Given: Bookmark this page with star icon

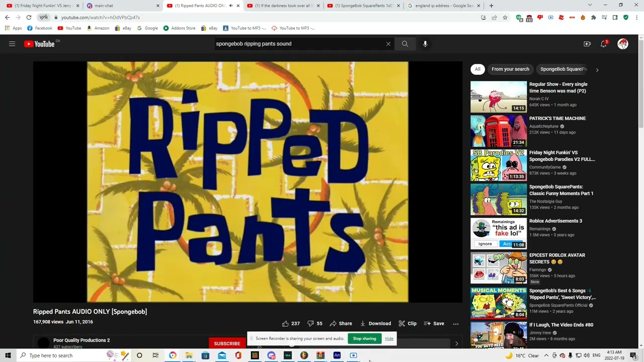Looking at the screenshot, I should [x=505, y=18].
